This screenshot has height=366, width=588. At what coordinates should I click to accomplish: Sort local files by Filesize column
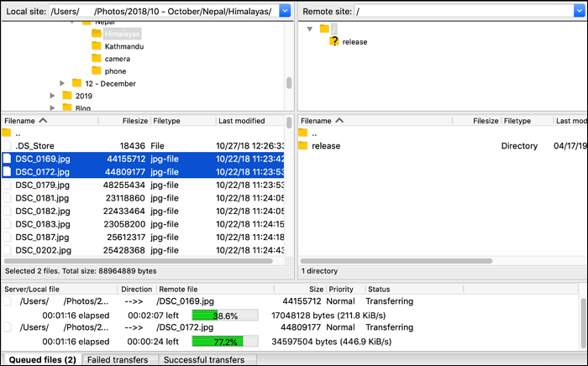[x=124, y=121]
